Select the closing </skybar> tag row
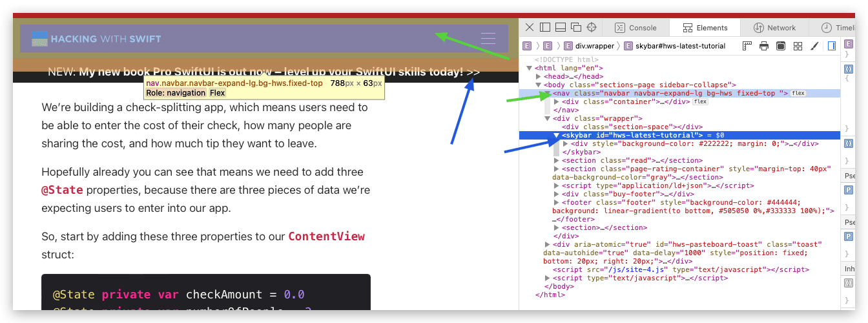The height and width of the screenshot is (323, 868). [680, 152]
